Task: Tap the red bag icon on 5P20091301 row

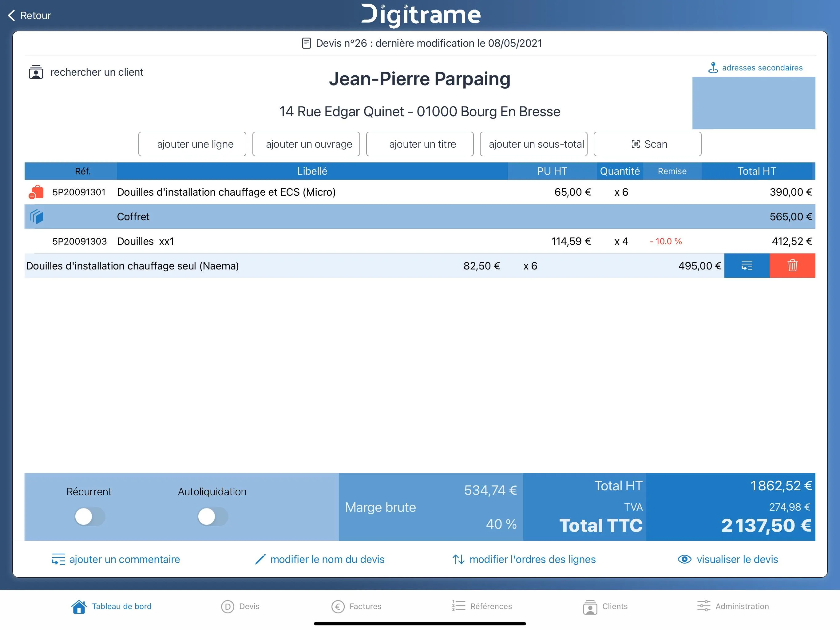Action: click(36, 192)
